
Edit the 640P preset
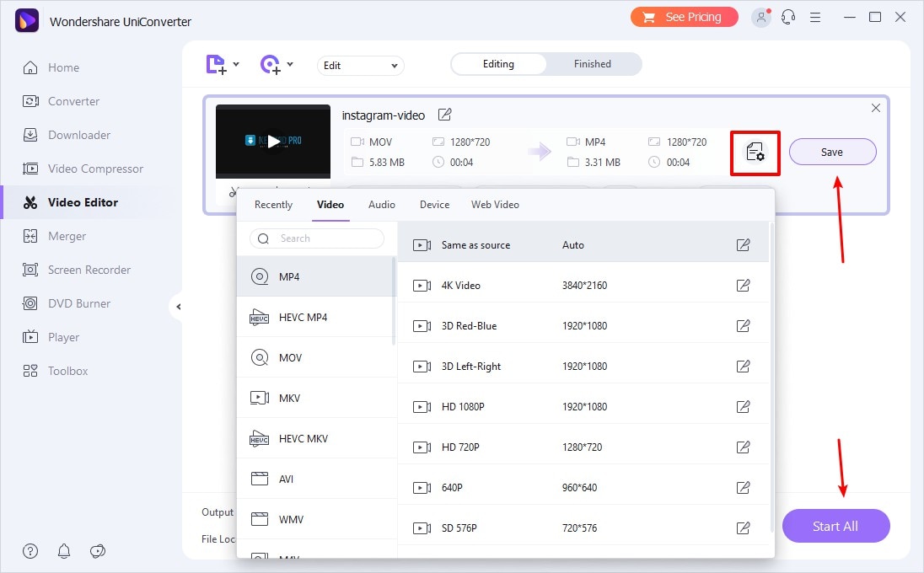click(x=743, y=488)
